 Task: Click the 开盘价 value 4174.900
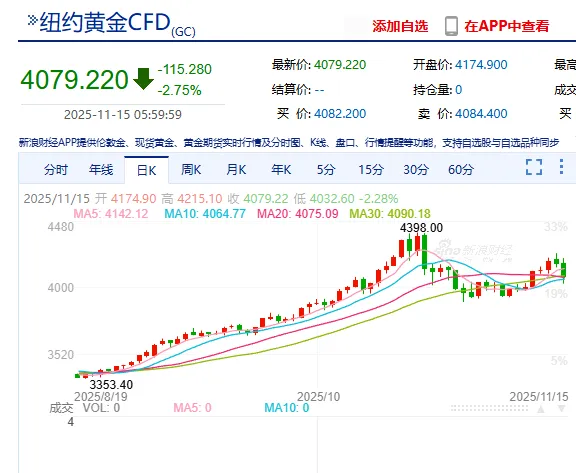[x=481, y=65]
